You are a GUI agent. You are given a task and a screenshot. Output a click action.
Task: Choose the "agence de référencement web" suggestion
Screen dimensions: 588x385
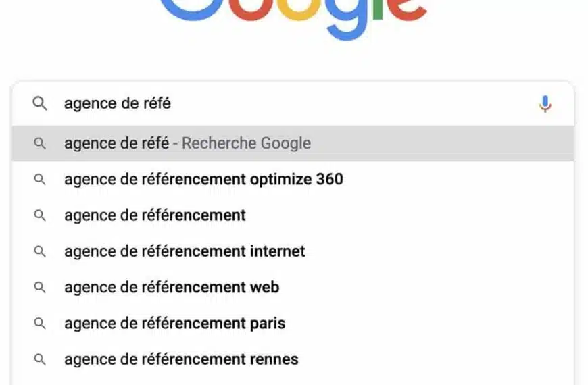(x=172, y=287)
